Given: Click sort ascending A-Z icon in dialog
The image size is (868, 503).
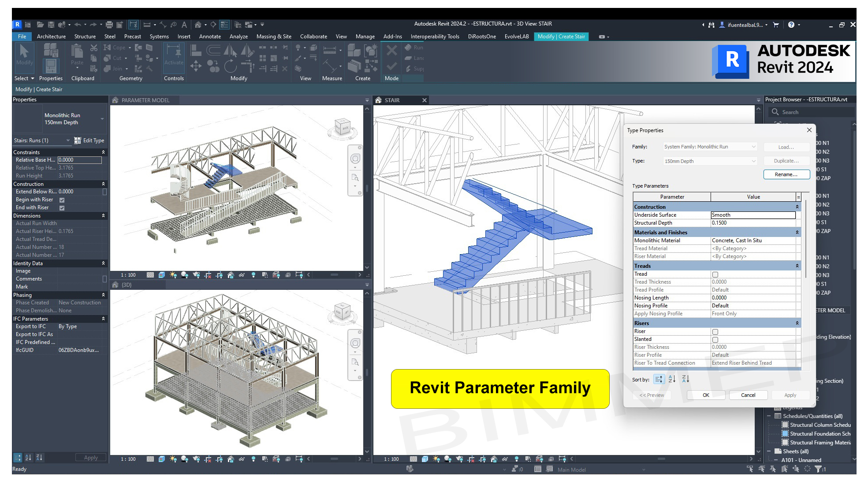Looking at the screenshot, I should [672, 379].
